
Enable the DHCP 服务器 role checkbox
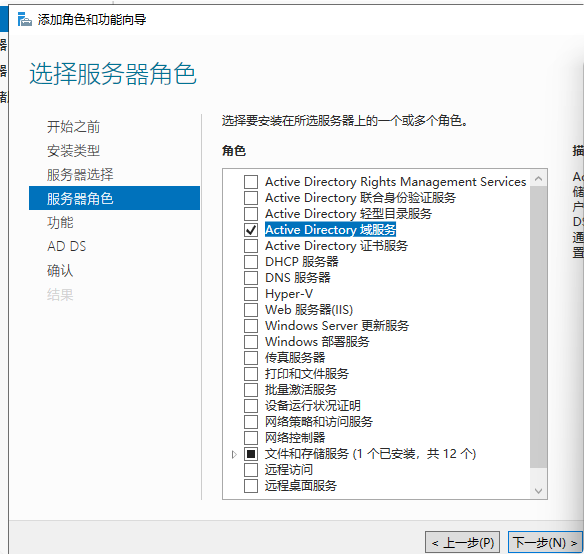pyautogui.click(x=251, y=262)
